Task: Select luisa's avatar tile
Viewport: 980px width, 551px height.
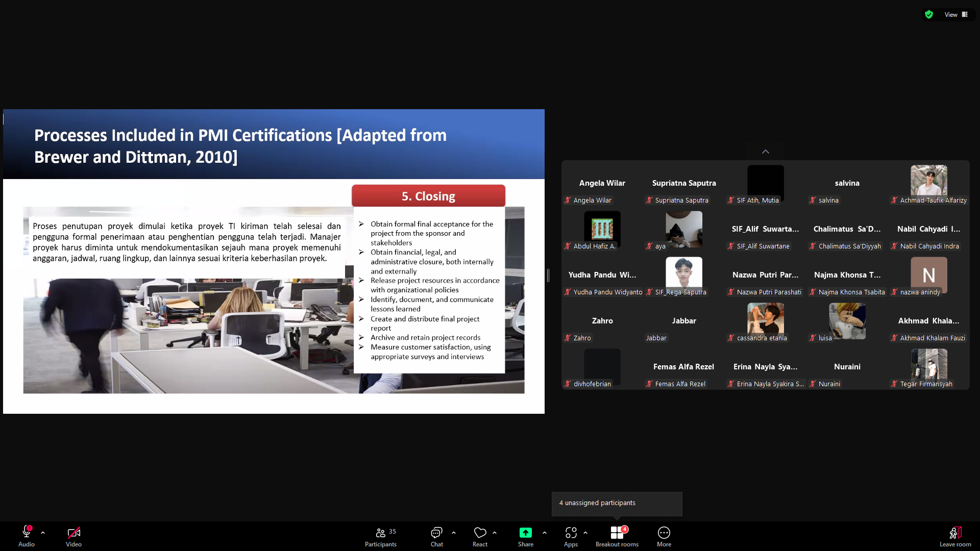Action: click(x=847, y=320)
